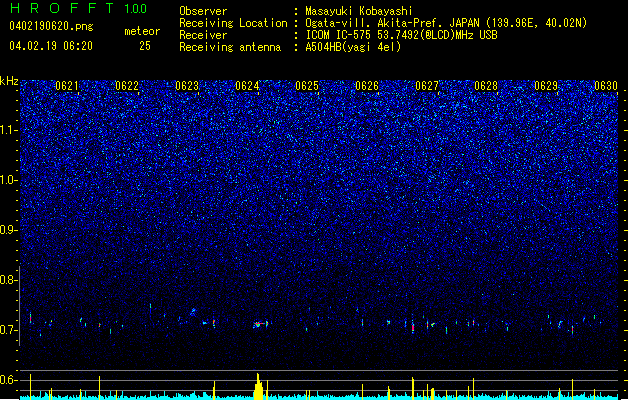Click the 0.9 kHz axis label
This screenshot has height=400, width=629.
pos(8,230)
